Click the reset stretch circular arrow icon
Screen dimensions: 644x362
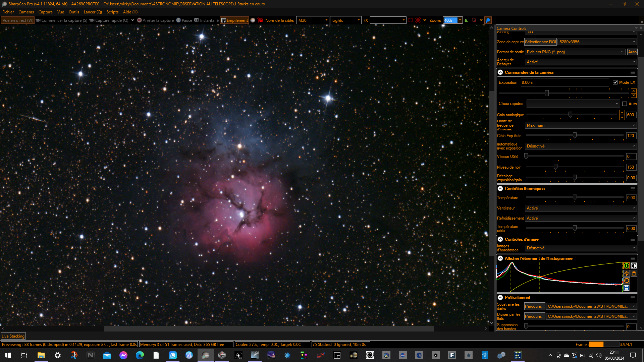tap(626, 281)
